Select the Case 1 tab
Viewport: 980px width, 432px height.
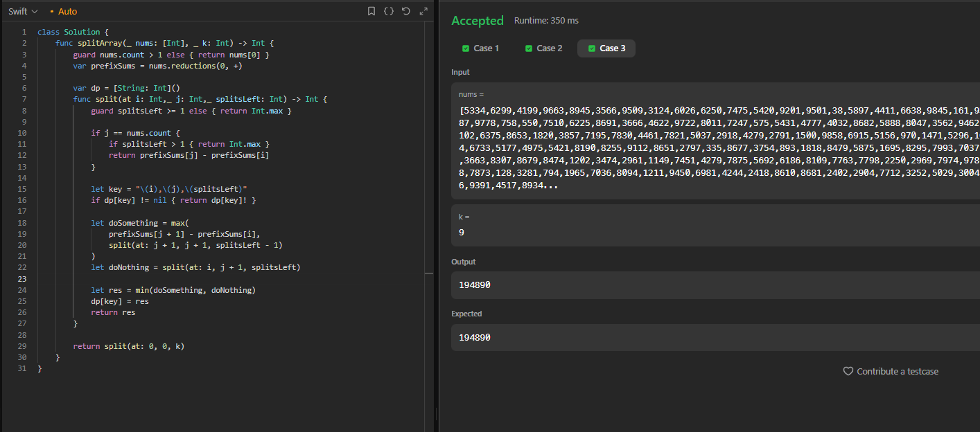click(480, 48)
